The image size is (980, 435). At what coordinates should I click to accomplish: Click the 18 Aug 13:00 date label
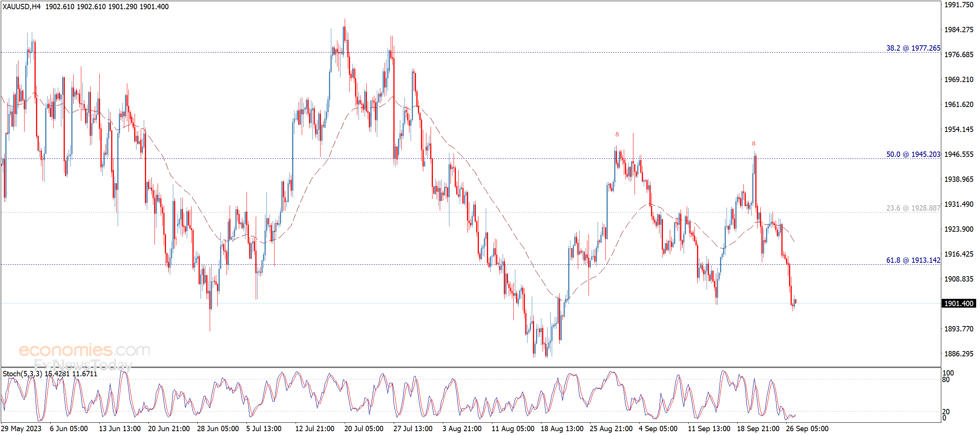point(562,428)
